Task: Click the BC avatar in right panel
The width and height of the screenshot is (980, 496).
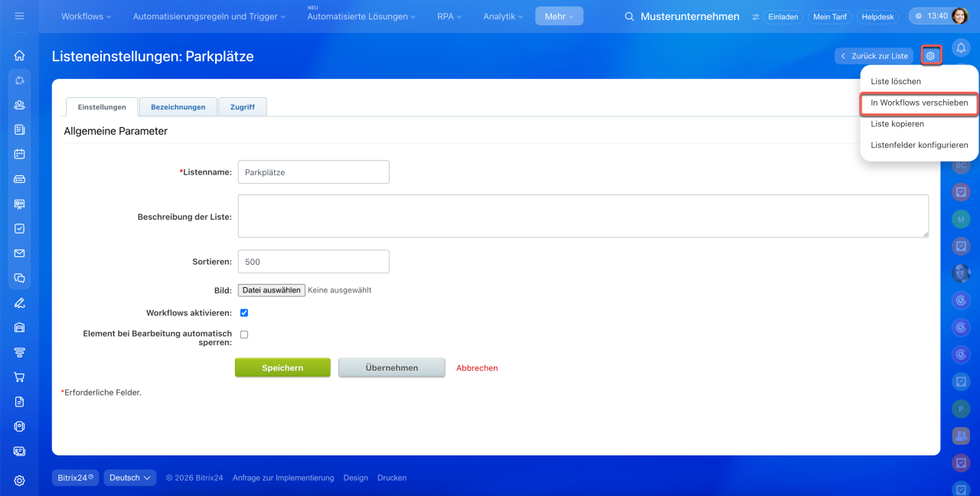Action: tap(961, 165)
